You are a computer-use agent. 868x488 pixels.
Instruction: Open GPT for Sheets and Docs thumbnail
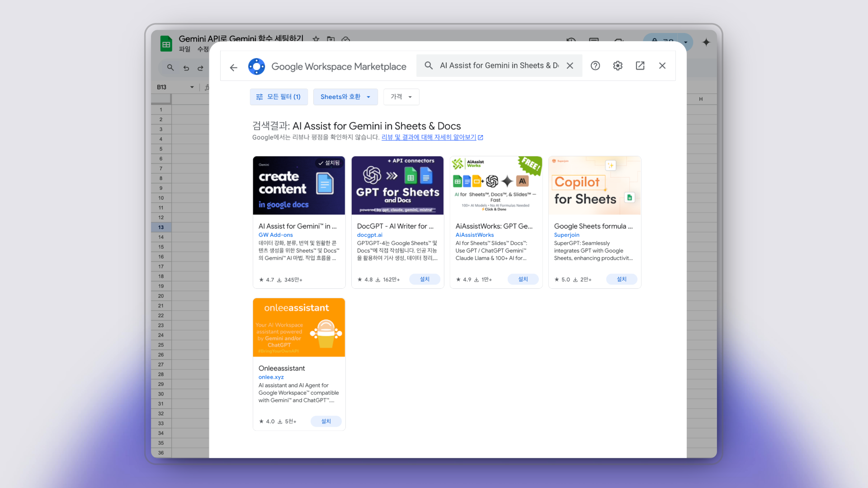point(397,185)
